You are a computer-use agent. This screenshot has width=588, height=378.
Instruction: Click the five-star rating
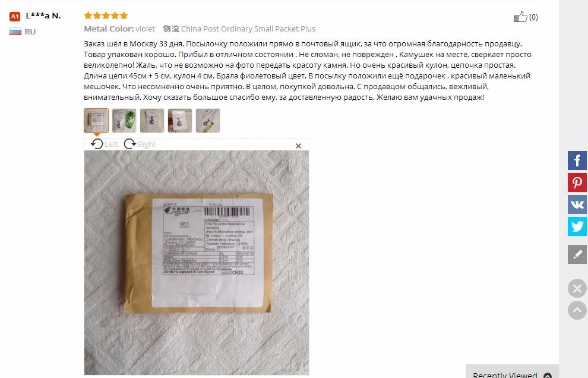coord(106,15)
